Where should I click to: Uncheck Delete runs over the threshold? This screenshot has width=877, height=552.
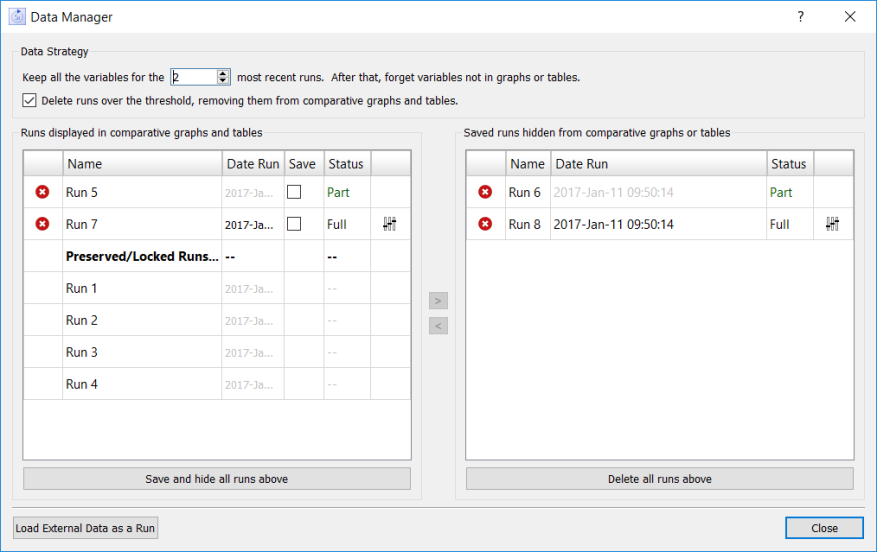29,100
